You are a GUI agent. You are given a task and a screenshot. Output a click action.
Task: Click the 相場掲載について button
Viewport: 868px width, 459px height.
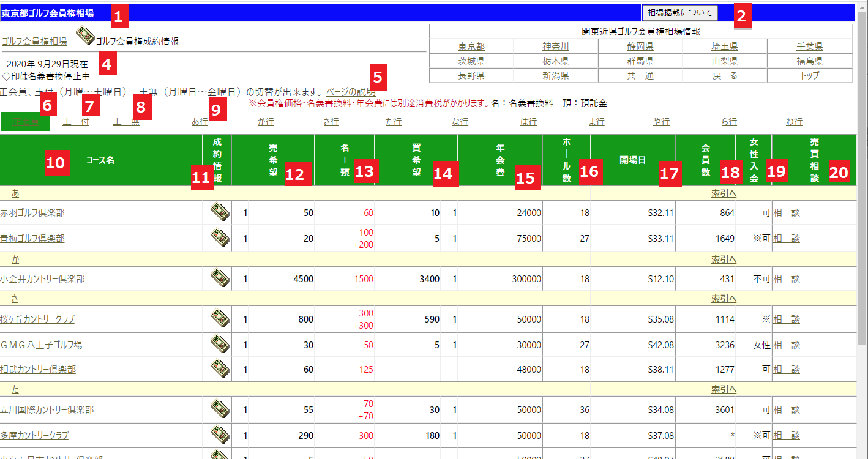680,12
